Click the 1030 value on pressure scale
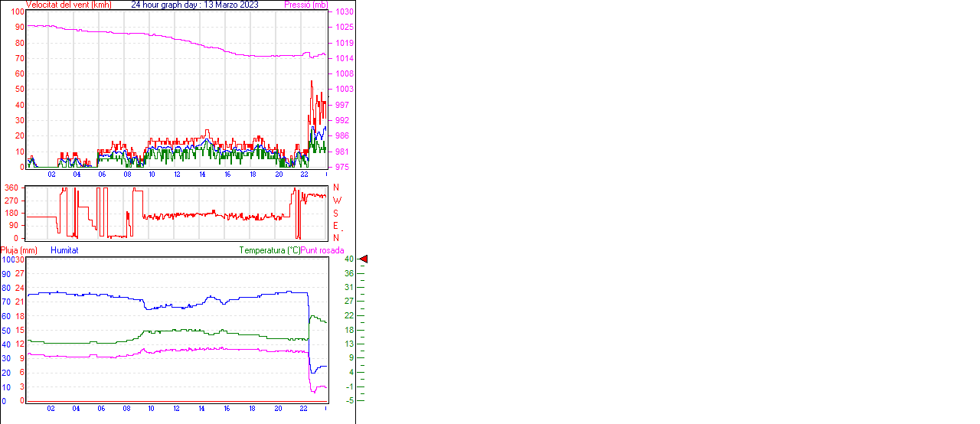The image size is (980, 424). pyautogui.click(x=343, y=12)
